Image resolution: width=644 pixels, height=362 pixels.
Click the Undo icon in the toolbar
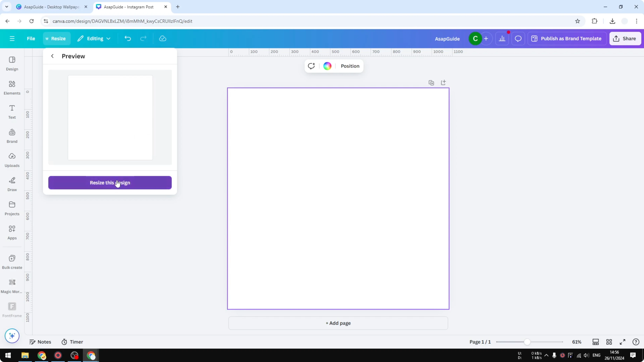point(128,38)
